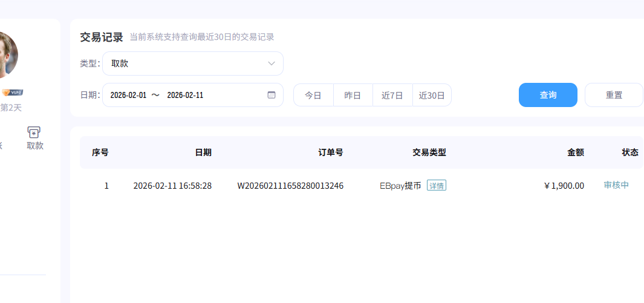Click the 审核中 status text
The image size is (644, 303).
tap(616, 185)
